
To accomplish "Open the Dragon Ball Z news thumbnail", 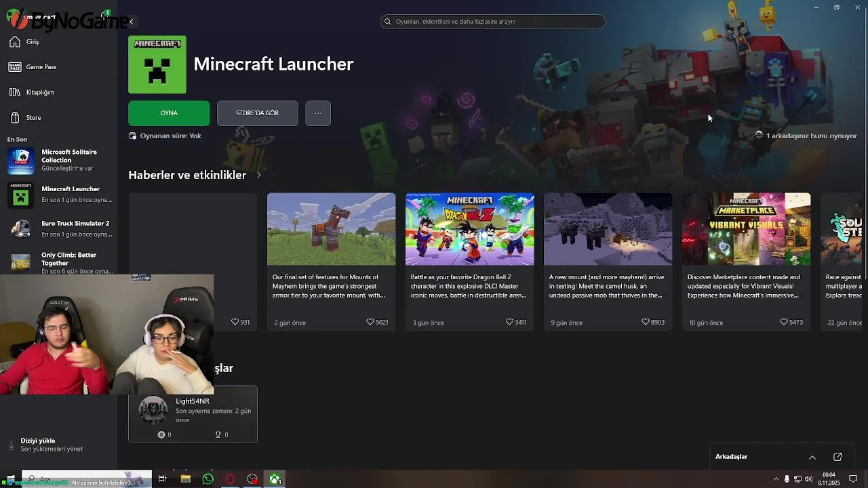I will point(469,229).
